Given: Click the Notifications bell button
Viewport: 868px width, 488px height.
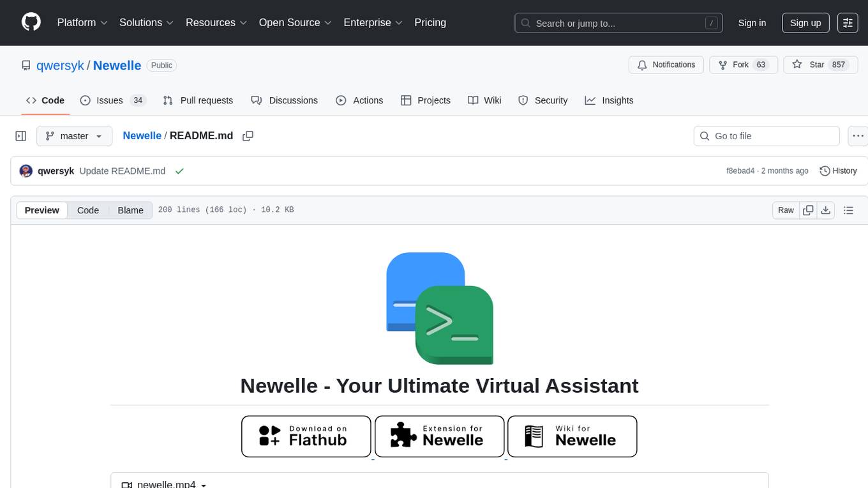Looking at the screenshot, I should pyautogui.click(x=666, y=65).
